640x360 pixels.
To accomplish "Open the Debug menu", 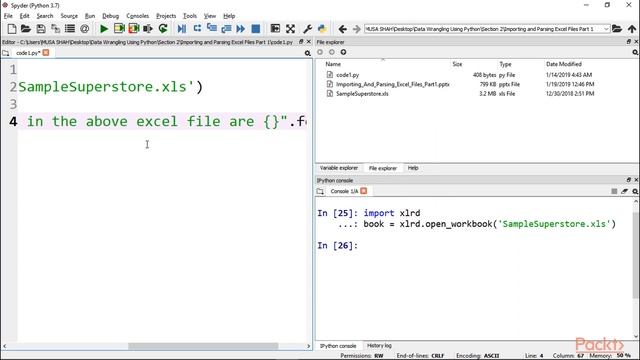I will coord(110,16).
